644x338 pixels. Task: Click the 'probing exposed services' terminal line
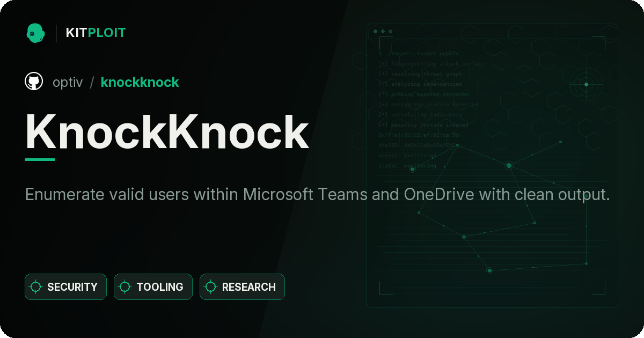423,94
